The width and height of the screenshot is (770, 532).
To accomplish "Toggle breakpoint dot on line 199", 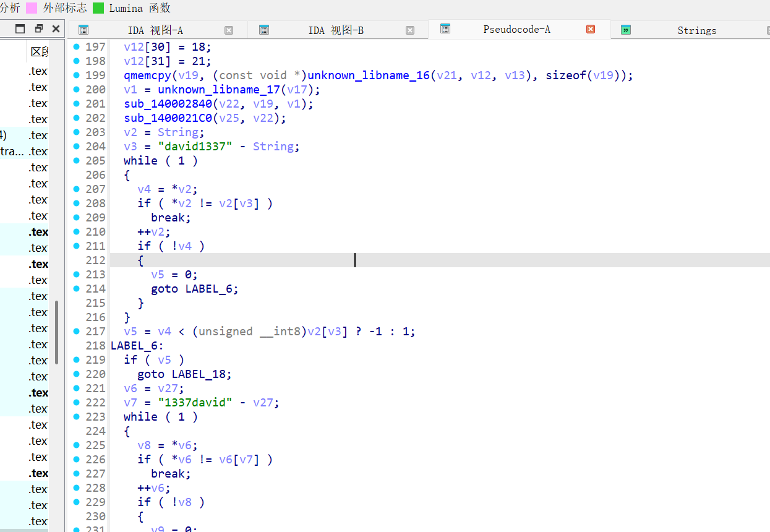I will pos(77,75).
